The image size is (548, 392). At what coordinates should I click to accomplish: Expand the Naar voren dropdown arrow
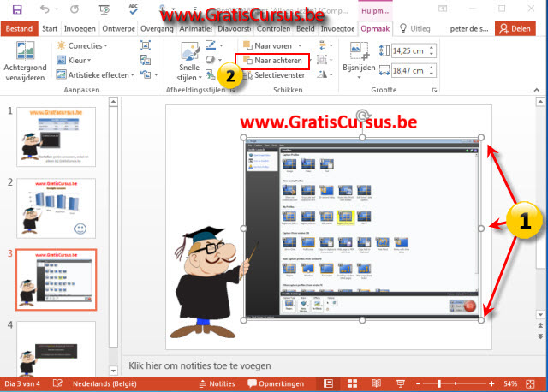pos(300,45)
